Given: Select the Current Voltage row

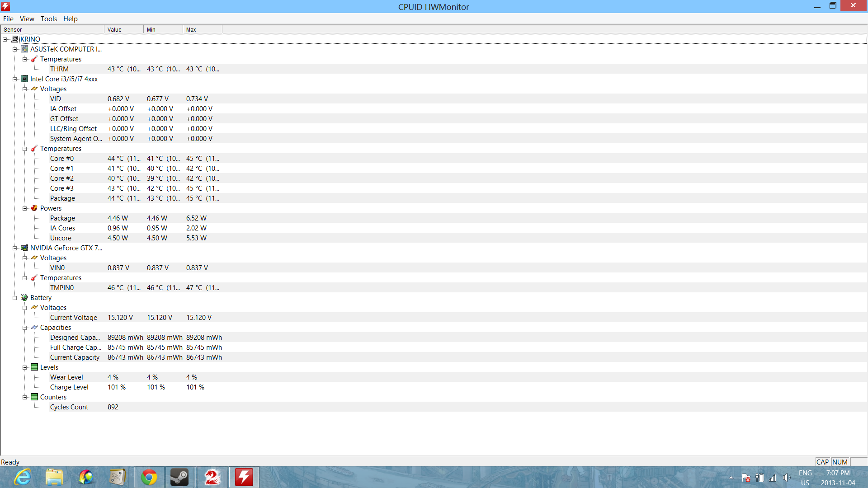Looking at the screenshot, I should (458, 318).
